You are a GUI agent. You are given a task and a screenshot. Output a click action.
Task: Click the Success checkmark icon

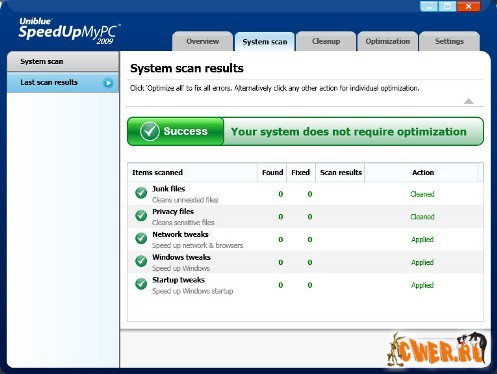coord(150,131)
